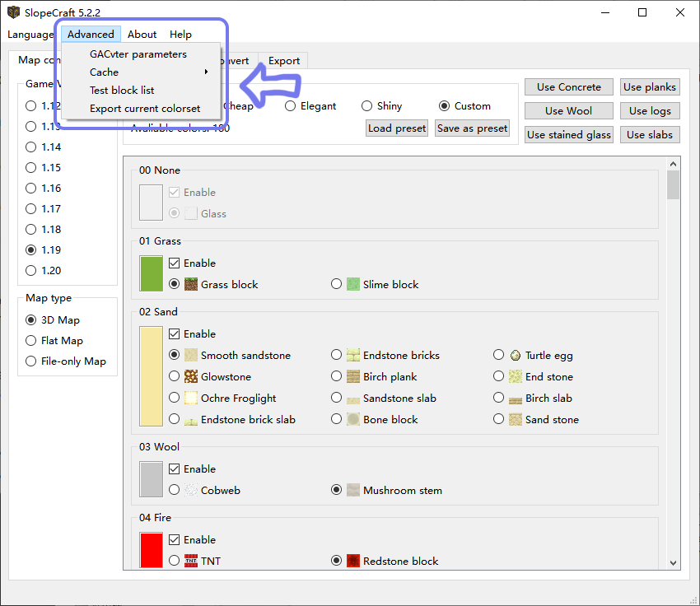Click the Turtle egg icon

tap(516, 355)
